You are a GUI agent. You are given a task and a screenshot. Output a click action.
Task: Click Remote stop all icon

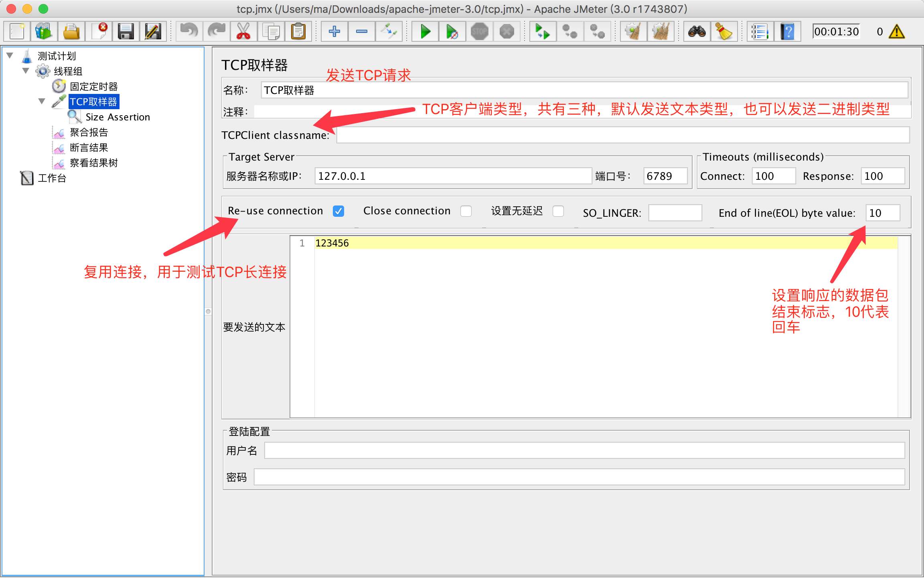point(570,31)
